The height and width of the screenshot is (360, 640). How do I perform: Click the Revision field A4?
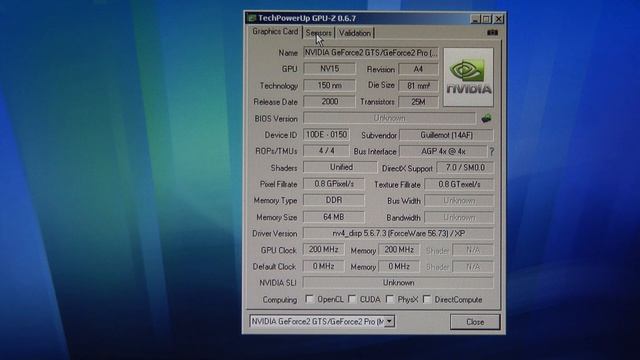point(418,69)
